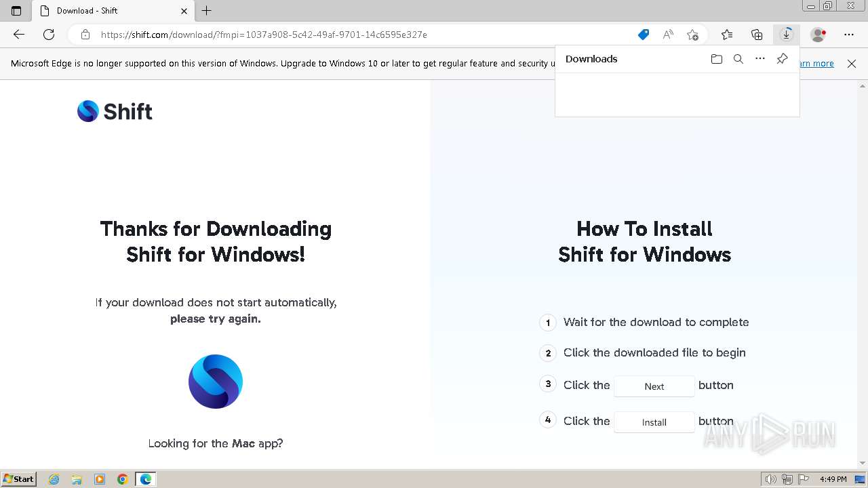Click 'Click the downloaded file to begin' text

[x=654, y=353]
